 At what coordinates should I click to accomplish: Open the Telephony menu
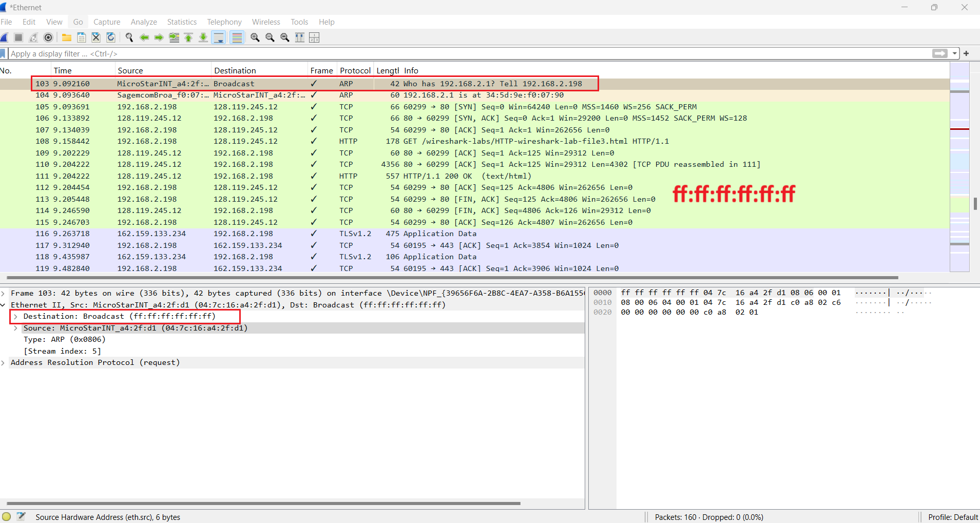[224, 22]
